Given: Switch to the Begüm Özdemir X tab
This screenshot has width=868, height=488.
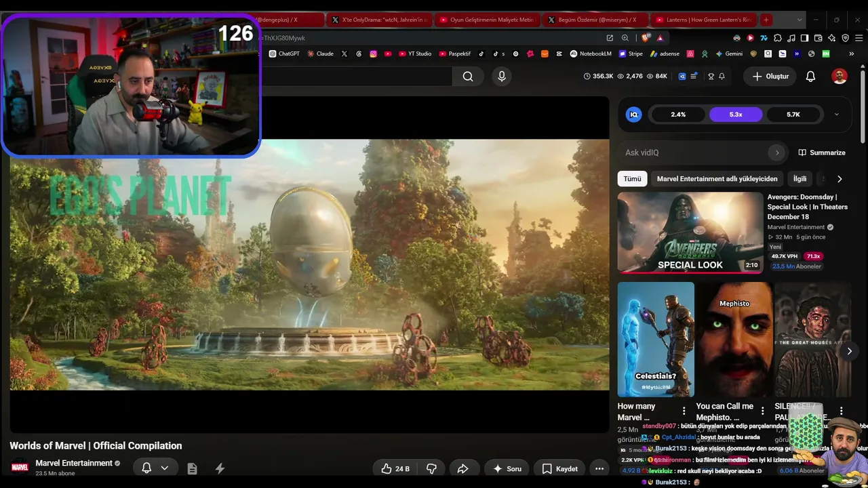Looking at the screenshot, I should click(x=595, y=20).
